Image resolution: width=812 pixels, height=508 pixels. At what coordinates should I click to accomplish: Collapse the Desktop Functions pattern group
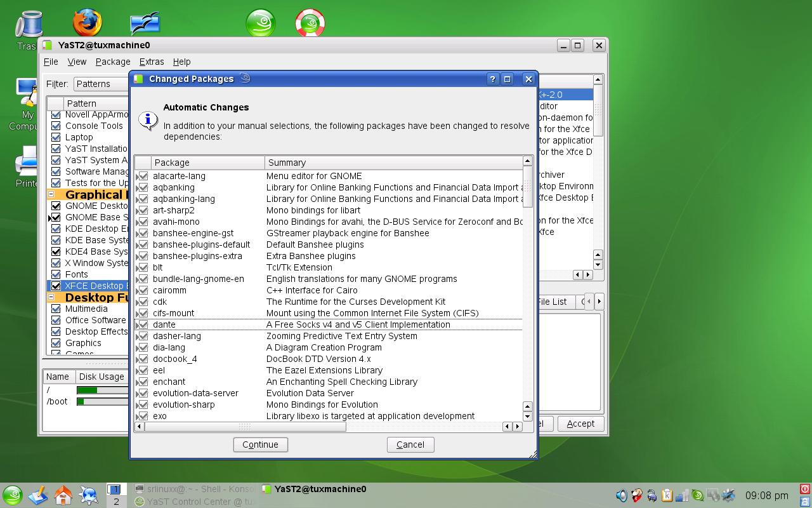pos(51,297)
